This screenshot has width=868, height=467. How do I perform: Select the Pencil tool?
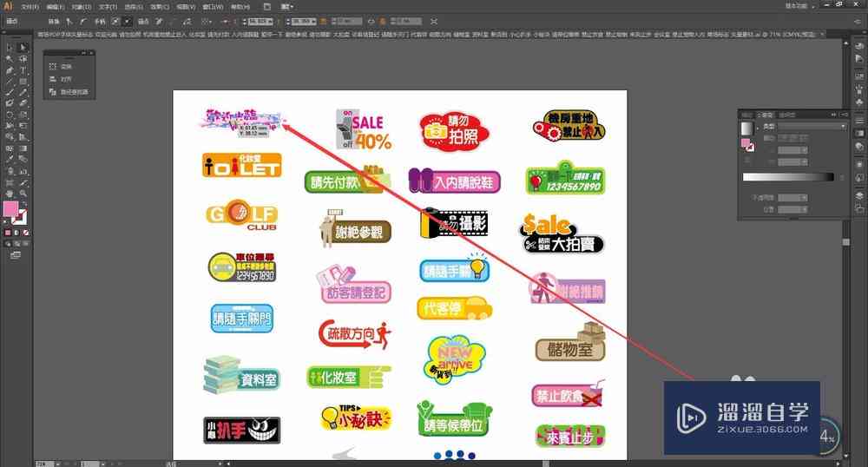click(23, 92)
